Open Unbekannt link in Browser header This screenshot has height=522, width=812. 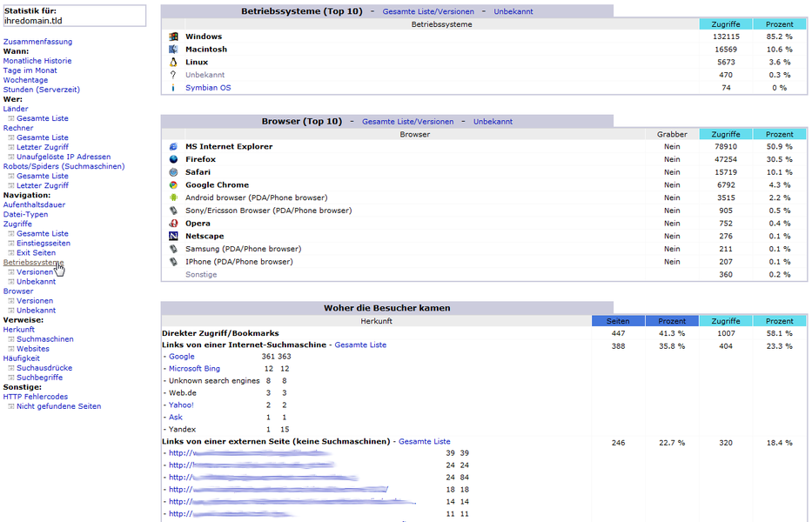click(x=493, y=122)
